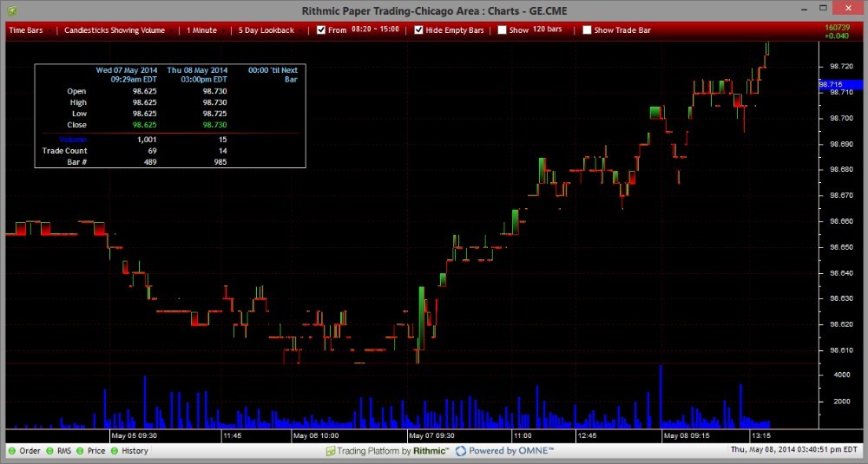Viewport: 868px width, 464px height.
Task: Maximize the Charts window
Action: pyautogui.click(x=823, y=8)
